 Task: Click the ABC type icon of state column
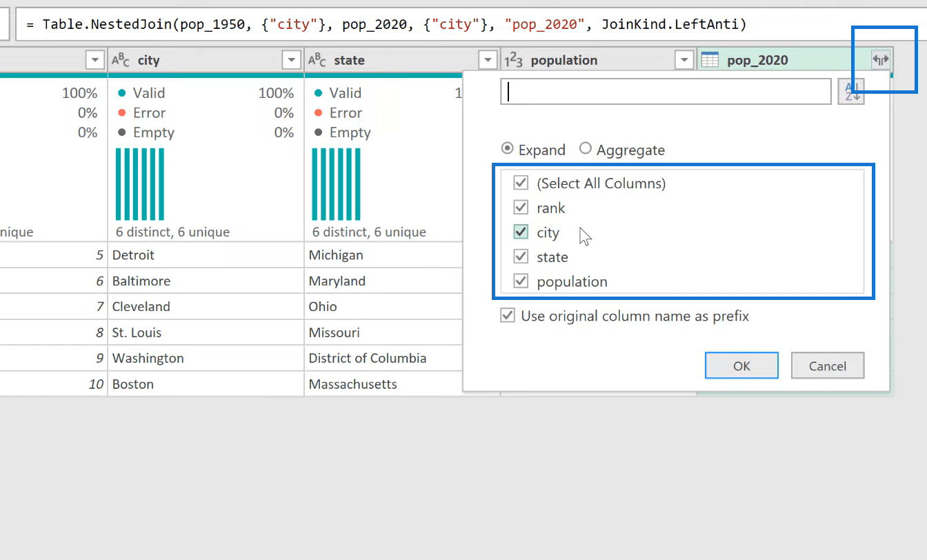pyautogui.click(x=317, y=61)
